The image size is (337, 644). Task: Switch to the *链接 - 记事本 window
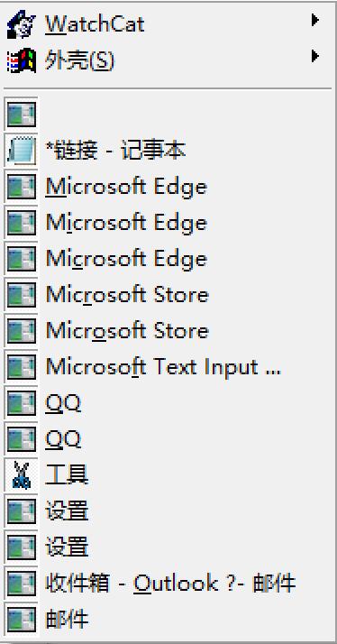point(168,151)
